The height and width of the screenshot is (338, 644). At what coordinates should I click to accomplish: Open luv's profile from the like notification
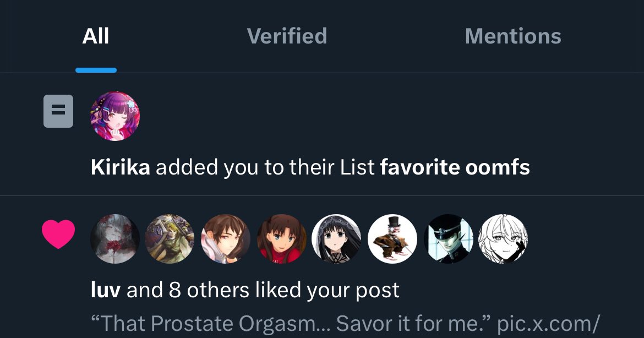[x=106, y=290]
